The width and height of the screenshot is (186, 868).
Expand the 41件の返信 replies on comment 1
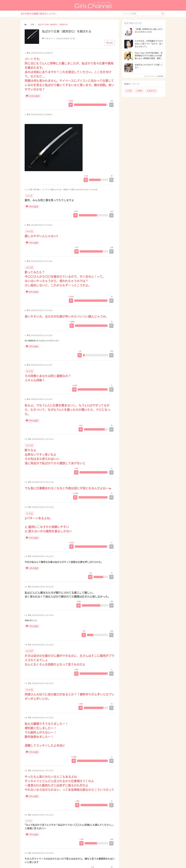tap(32, 96)
